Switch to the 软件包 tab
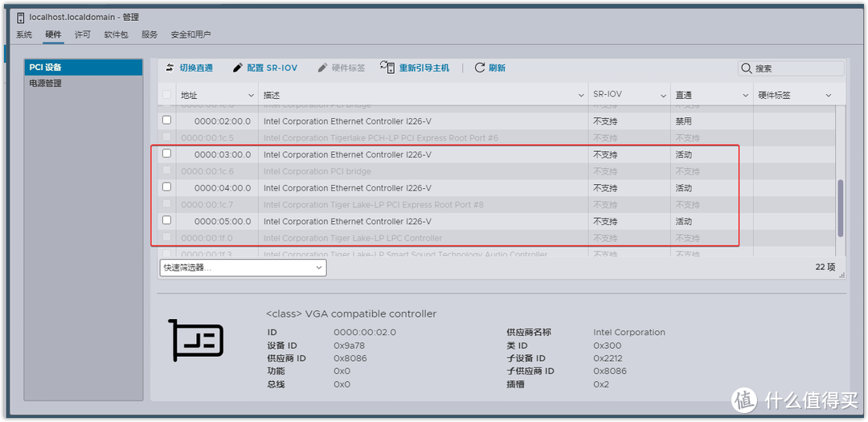 pyautogui.click(x=117, y=35)
